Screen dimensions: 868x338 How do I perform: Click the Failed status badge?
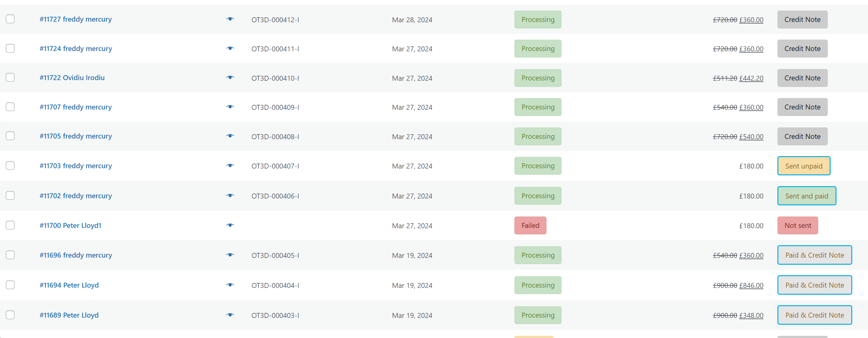(530, 226)
